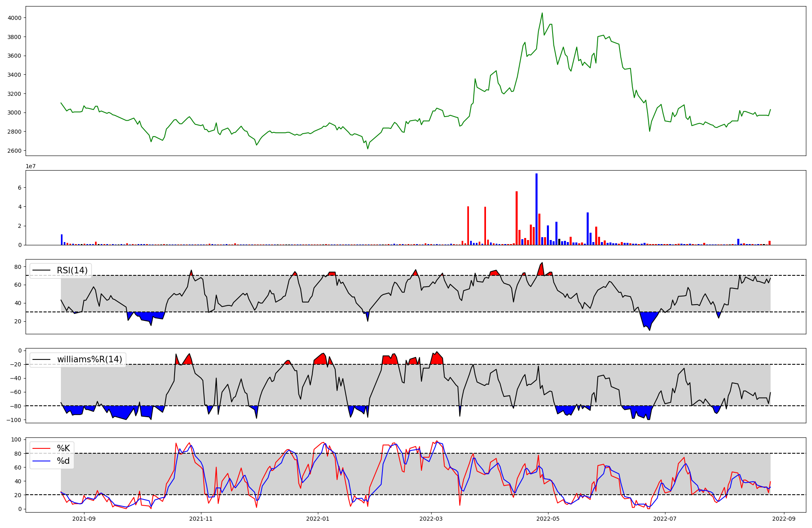Click the price peak above 4000
Screen dimensions: 812x528
542,13
